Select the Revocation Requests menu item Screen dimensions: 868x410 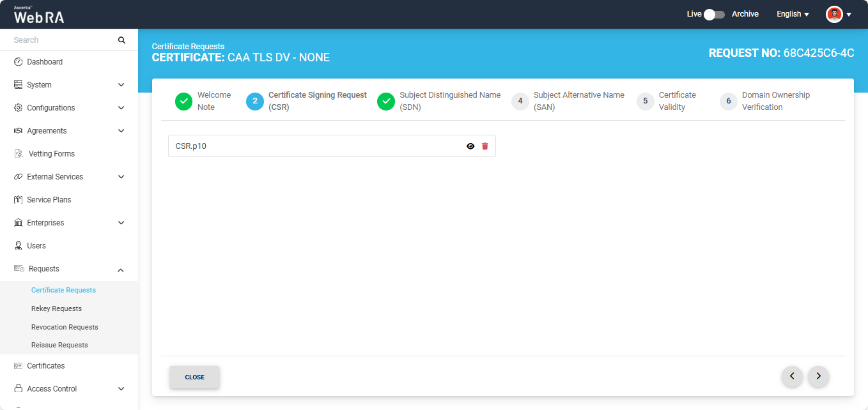coord(65,327)
